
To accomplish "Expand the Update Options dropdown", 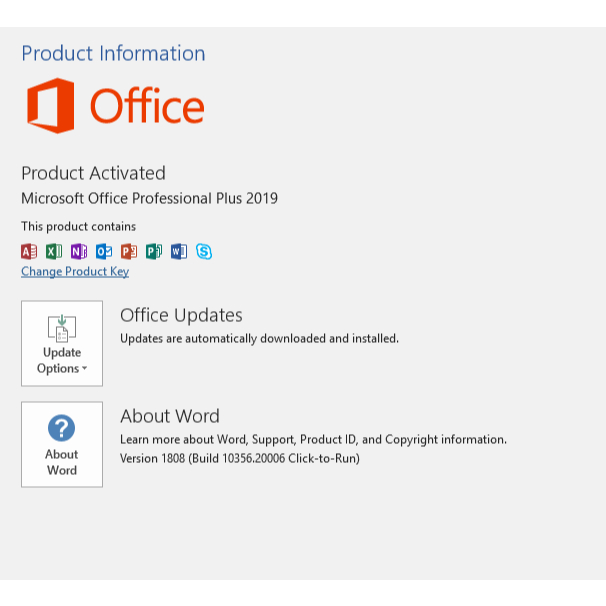I will [62, 343].
